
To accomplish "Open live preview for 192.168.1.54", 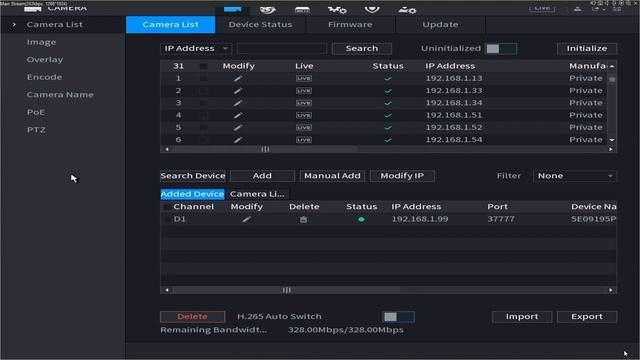I will pyautogui.click(x=304, y=140).
